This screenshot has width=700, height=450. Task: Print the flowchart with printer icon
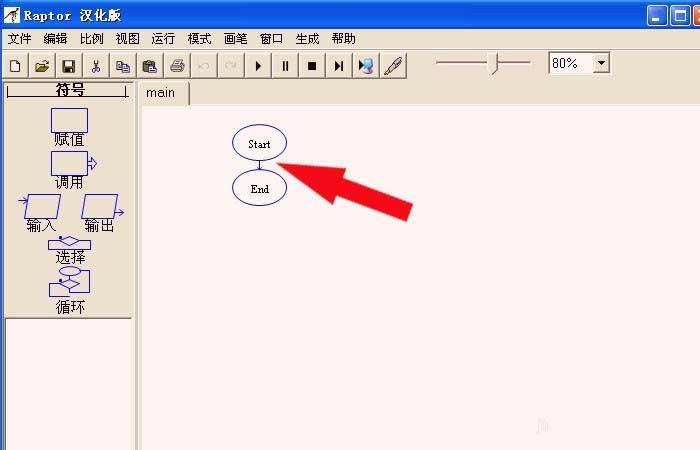pos(177,66)
